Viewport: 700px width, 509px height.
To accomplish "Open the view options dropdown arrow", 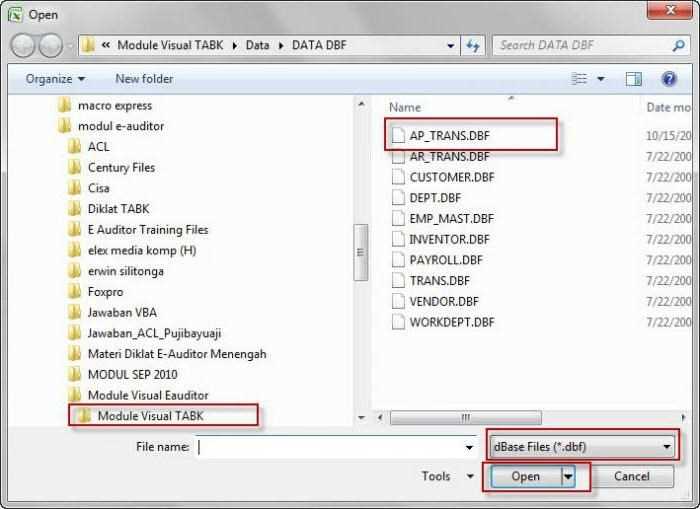I will pyautogui.click(x=601, y=79).
